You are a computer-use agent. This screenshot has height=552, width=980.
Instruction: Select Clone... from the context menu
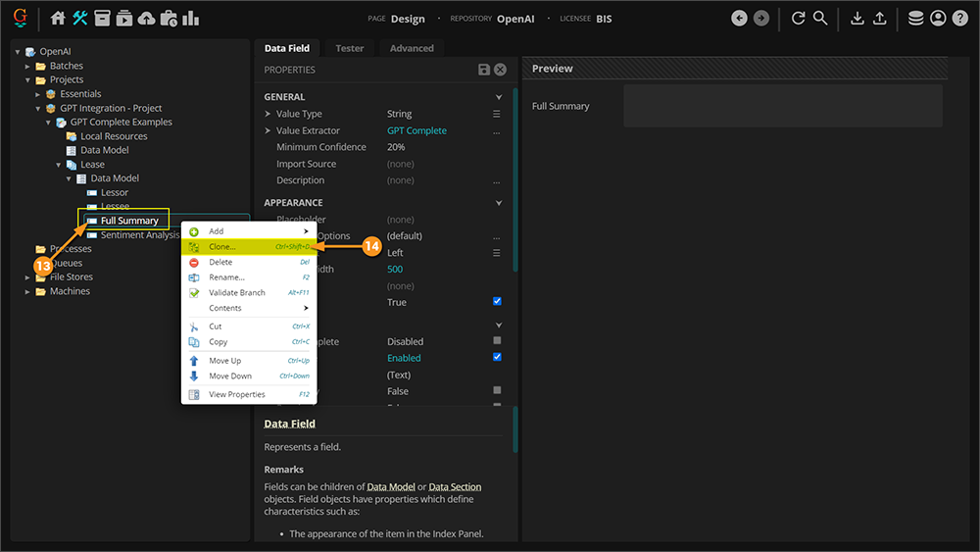[222, 247]
